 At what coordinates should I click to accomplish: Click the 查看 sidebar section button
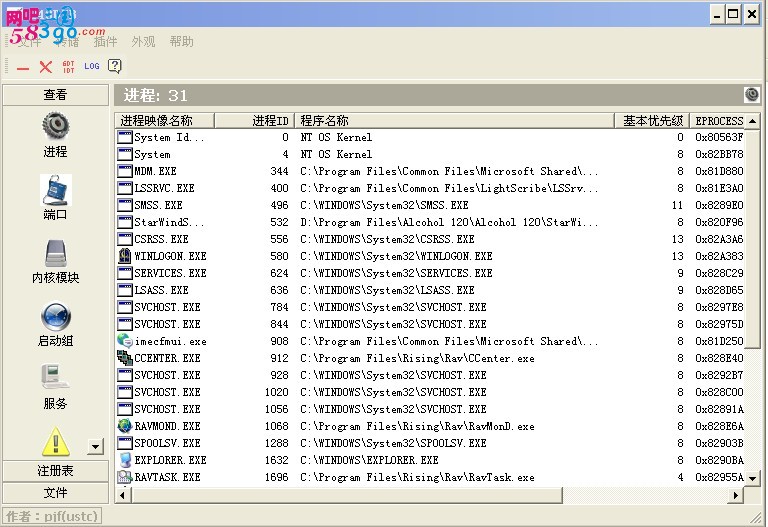[55, 95]
